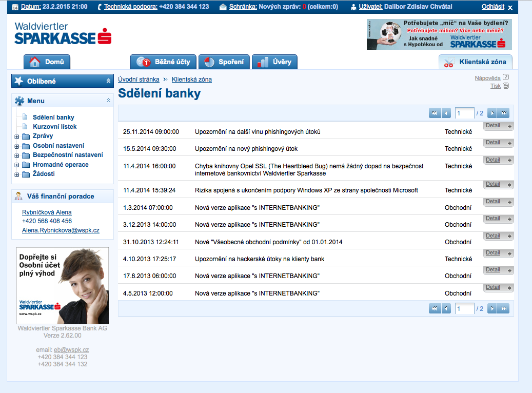Open Detail for hackerské útoky message
The height and width of the screenshot is (393, 532).
click(x=498, y=253)
